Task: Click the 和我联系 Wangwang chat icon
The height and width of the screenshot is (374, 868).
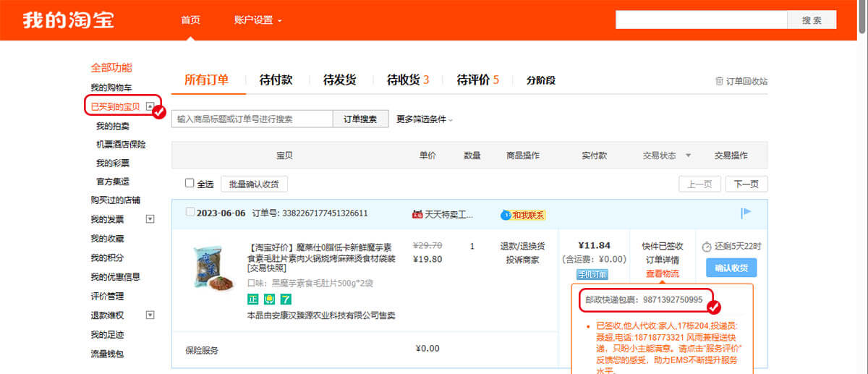Action: (x=505, y=214)
